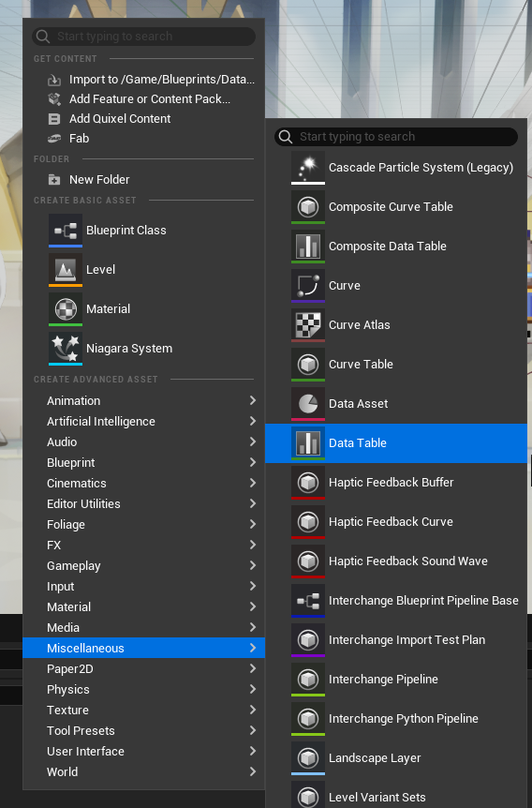Select the Level asset icon

(66, 270)
